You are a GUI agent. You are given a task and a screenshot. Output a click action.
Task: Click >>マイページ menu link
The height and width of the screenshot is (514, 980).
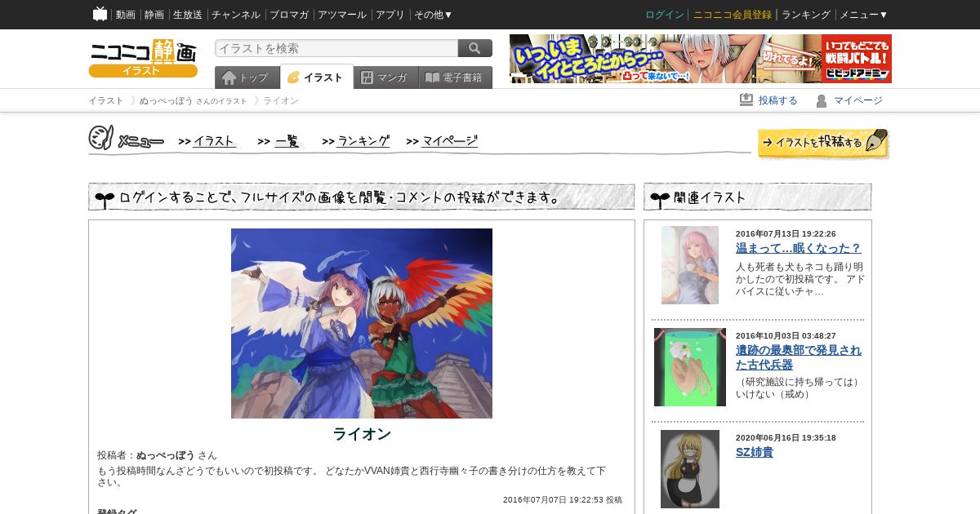click(x=442, y=141)
